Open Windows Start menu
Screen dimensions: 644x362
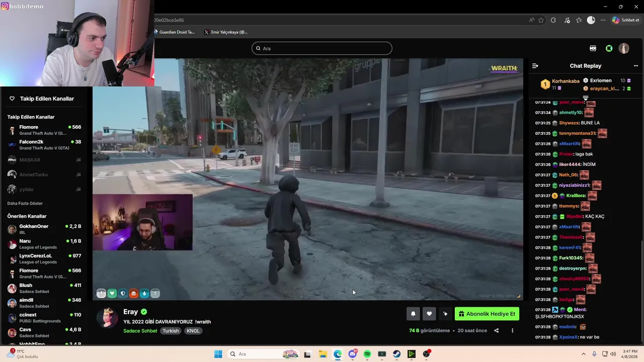click(x=218, y=354)
